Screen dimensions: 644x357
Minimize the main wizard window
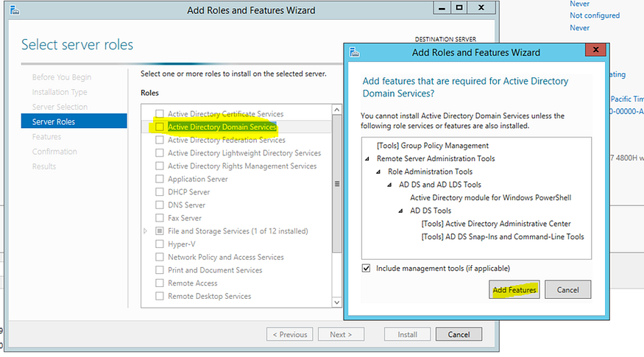pos(442,8)
